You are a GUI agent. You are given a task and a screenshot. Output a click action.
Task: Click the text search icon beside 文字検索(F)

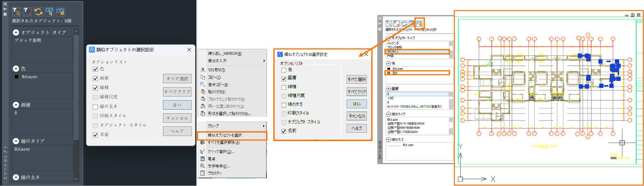[x=202, y=166]
